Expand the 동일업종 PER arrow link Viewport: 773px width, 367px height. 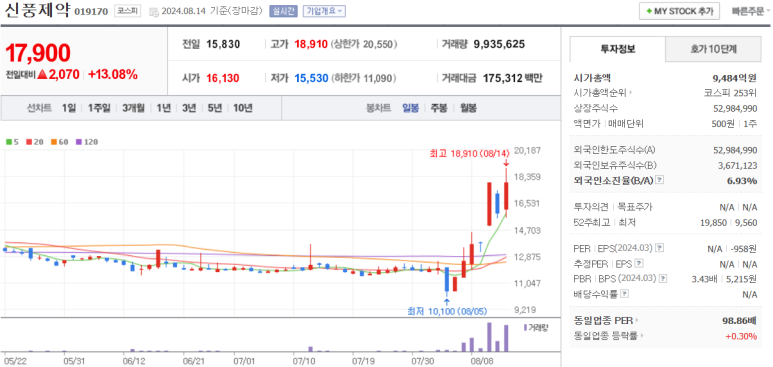tap(637, 321)
